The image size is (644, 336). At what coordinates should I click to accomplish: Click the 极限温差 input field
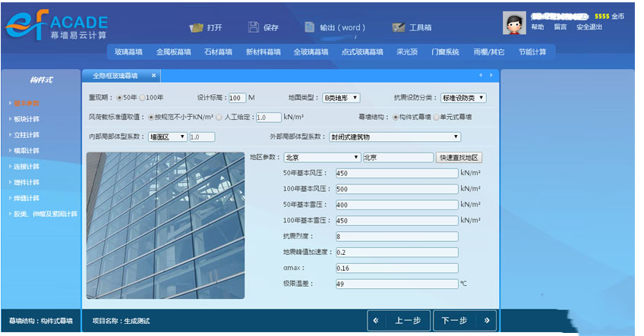click(396, 284)
